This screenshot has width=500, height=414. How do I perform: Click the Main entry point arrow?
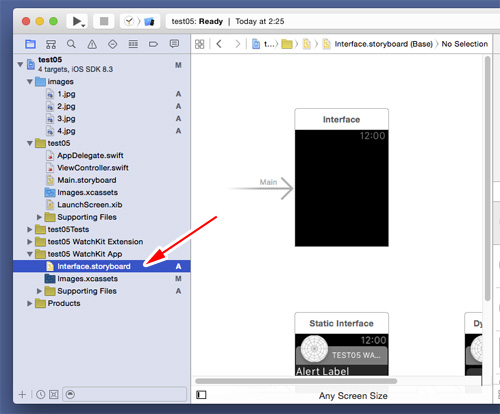262,188
